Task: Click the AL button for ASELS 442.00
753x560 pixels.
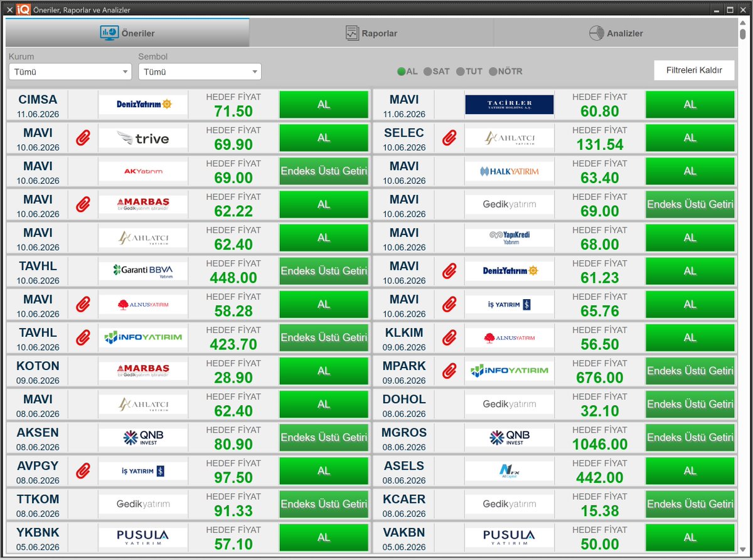Action: 690,470
